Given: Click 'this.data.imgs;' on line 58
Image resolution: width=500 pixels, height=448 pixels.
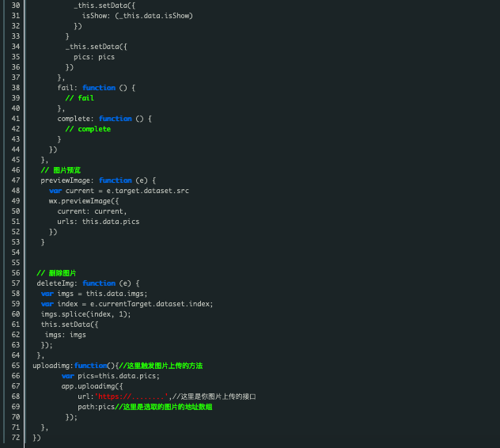Looking at the screenshot, I should click(117, 294).
